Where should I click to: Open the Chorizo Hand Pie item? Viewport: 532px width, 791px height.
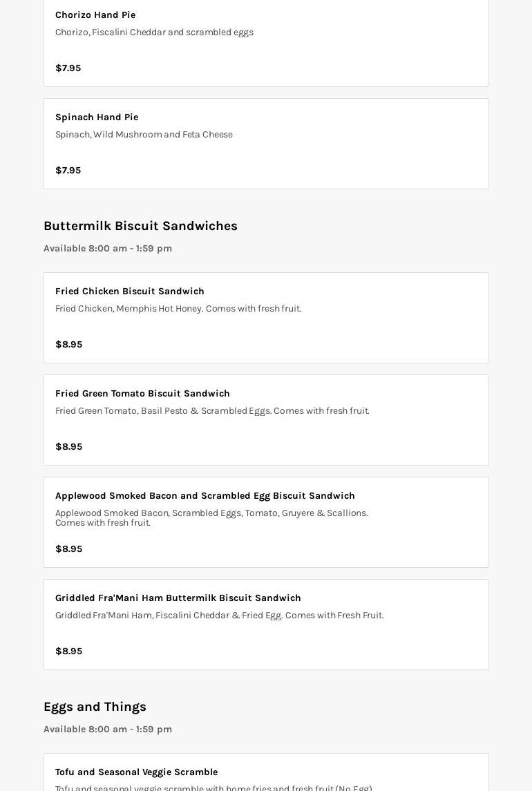coord(95,15)
